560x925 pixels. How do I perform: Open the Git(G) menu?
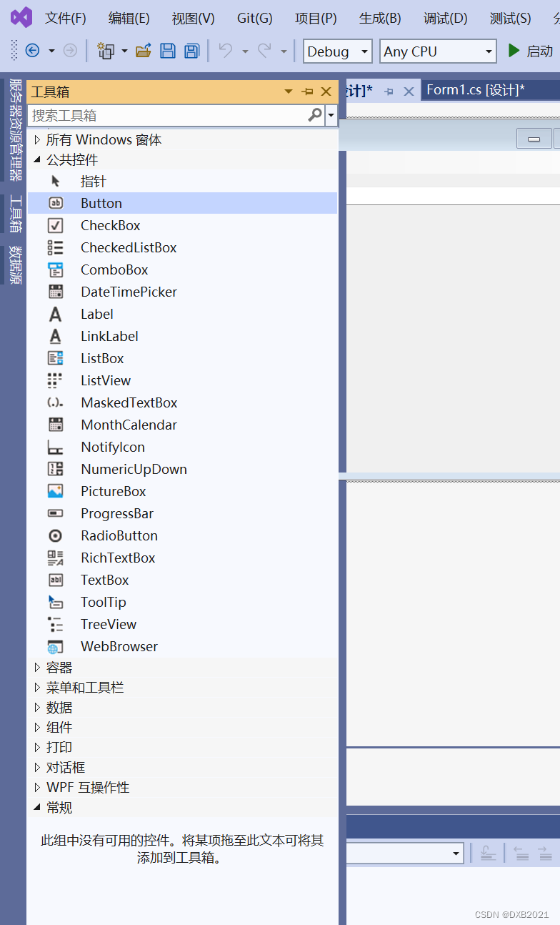click(x=255, y=19)
